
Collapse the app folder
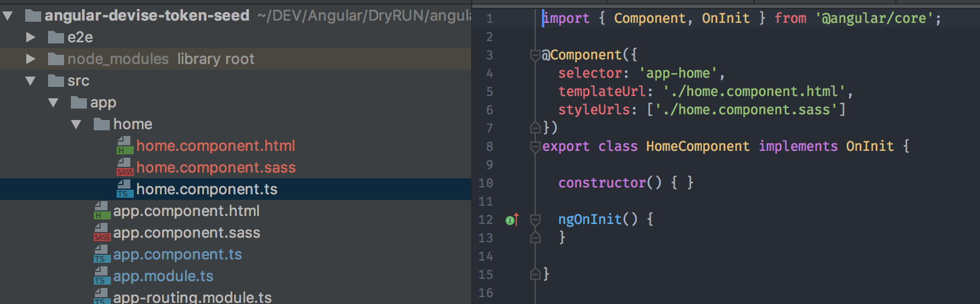pos(53,103)
